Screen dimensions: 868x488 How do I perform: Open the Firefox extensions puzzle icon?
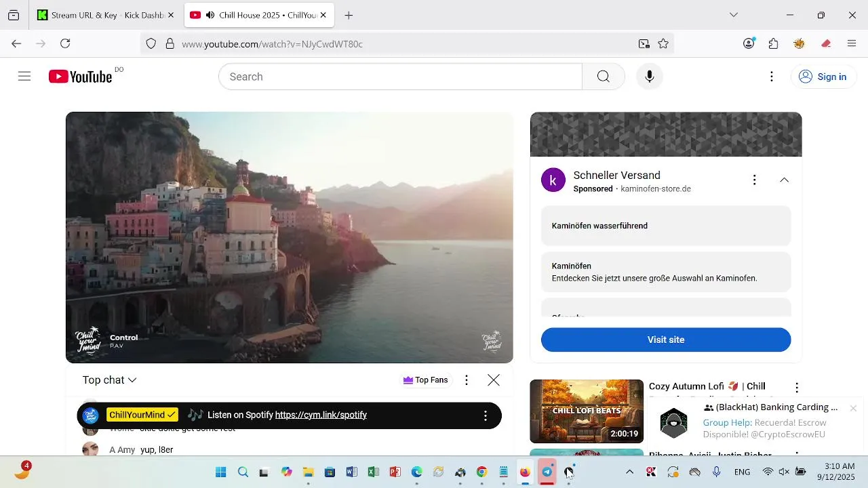point(774,43)
